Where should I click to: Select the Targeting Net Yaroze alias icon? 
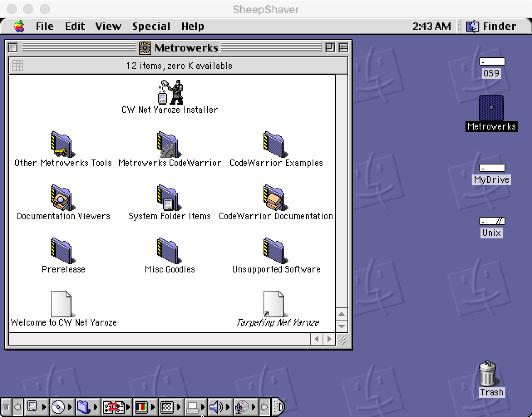tap(274, 304)
